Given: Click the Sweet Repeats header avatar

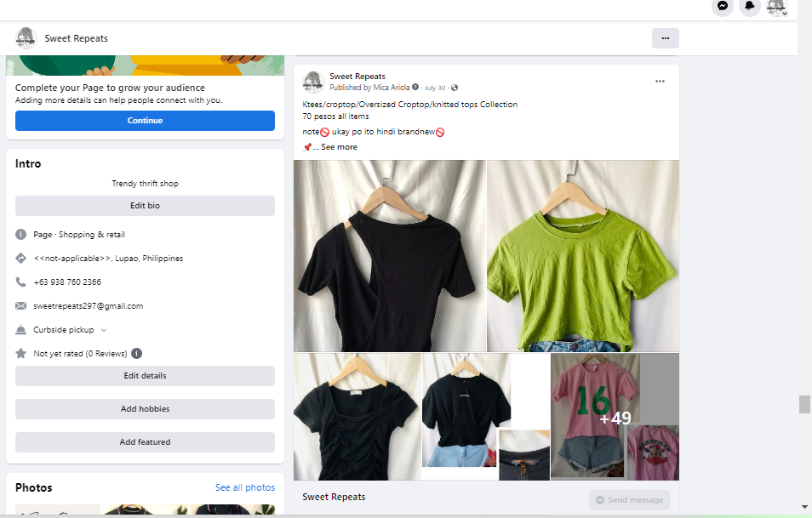Looking at the screenshot, I should tap(26, 38).
